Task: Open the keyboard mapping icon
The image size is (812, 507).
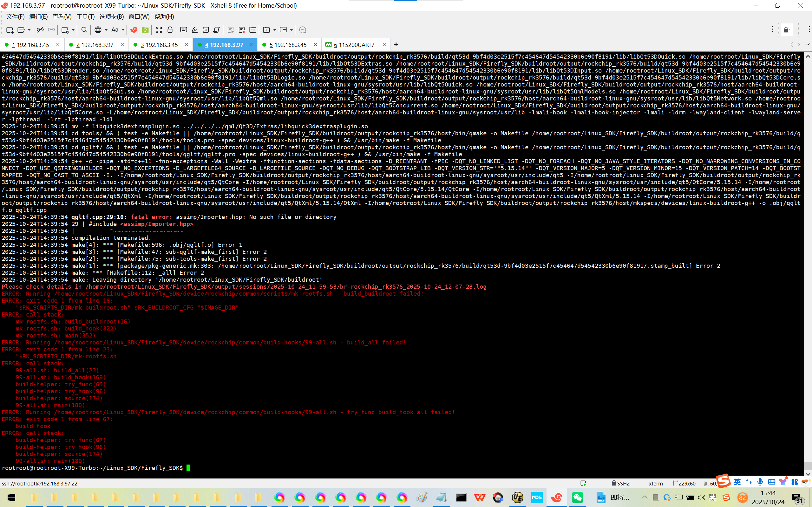Action: tap(184, 30)
